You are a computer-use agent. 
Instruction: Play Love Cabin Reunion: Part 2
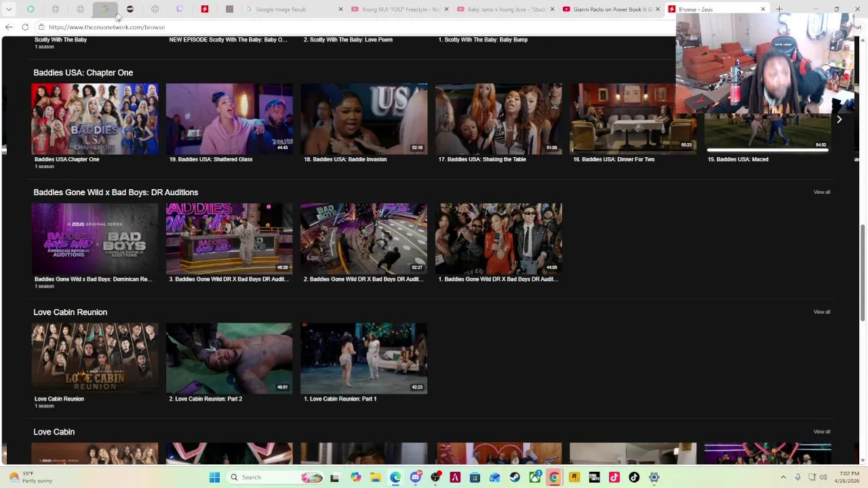click(229, 359)
